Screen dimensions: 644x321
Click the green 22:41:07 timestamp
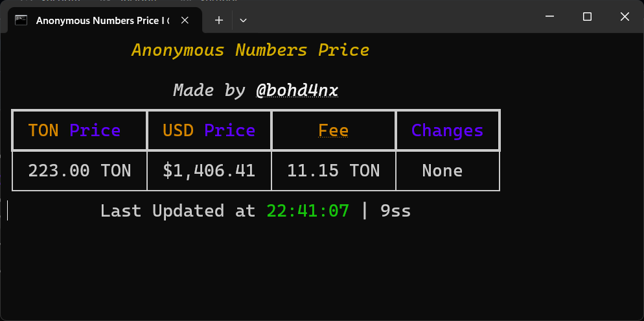pos(308,211)
